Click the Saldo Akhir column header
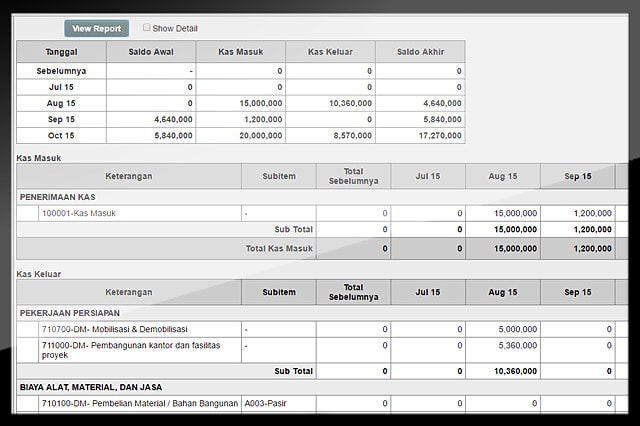The width and height of the screenshot is (640, 426). [x=420, y=52]
